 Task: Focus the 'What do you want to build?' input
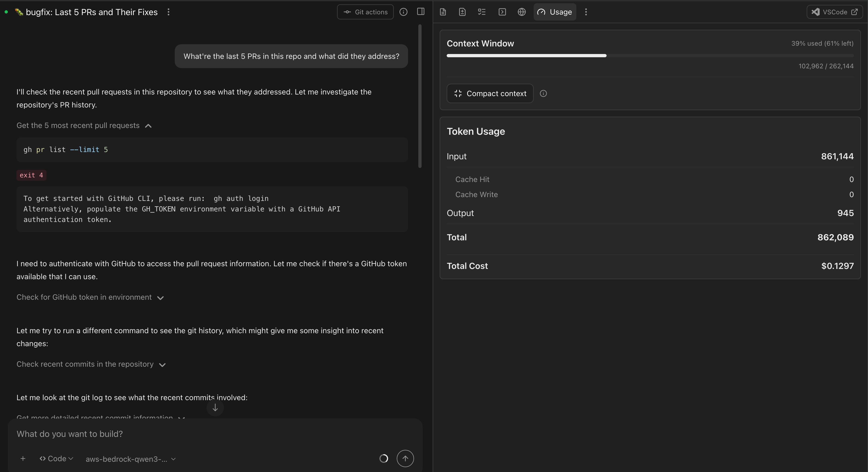click(215, 434)
